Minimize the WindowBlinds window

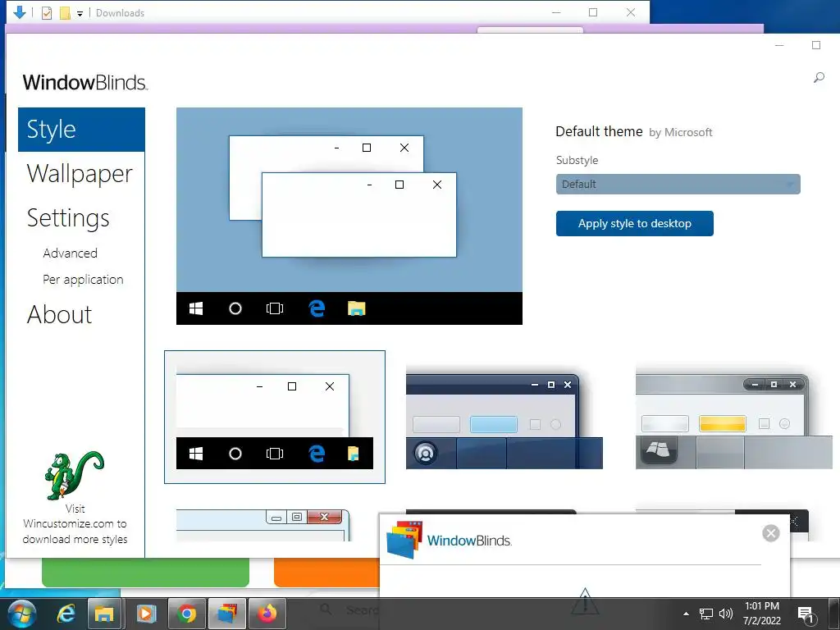[x=779, y=46]
